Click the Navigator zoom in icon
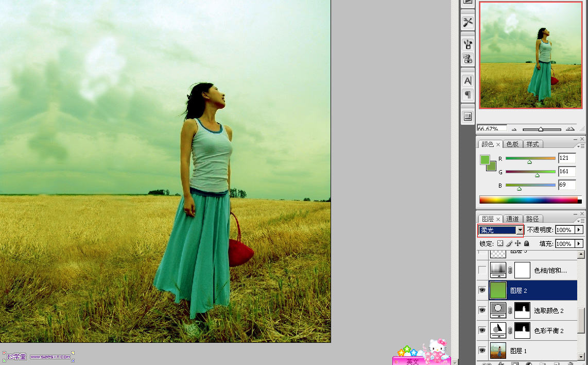This screenshot has height=365, width=588. 570,129
